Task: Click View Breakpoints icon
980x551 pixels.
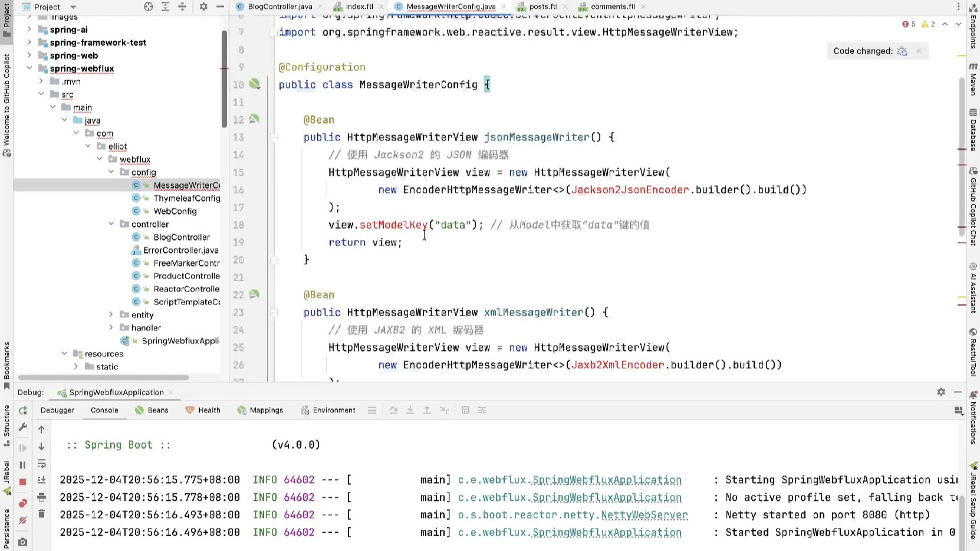Action: click(x=22, y=503)
